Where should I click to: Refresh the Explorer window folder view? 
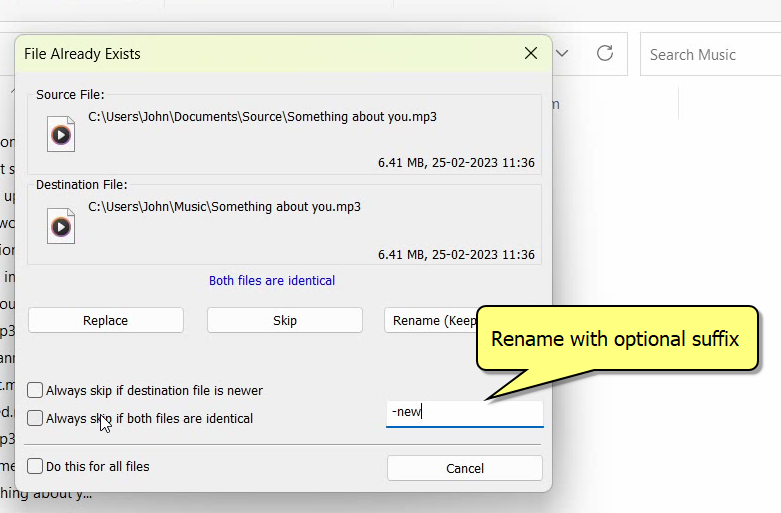(x=605, y=53)
